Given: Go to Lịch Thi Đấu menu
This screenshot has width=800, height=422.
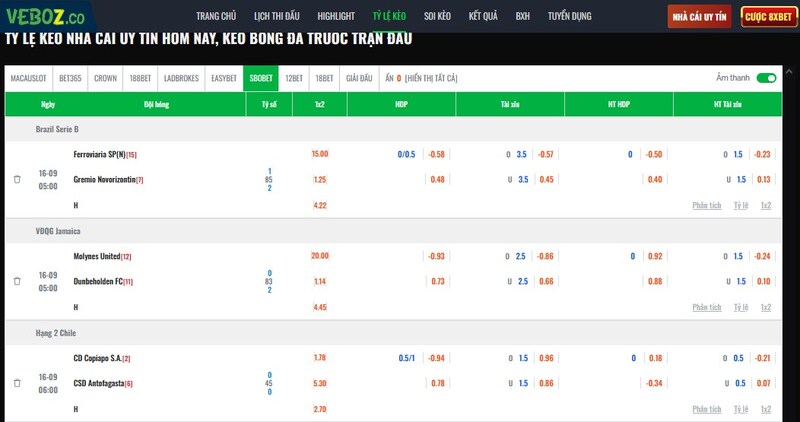Looking at the screenshot, I should [276, 17].
